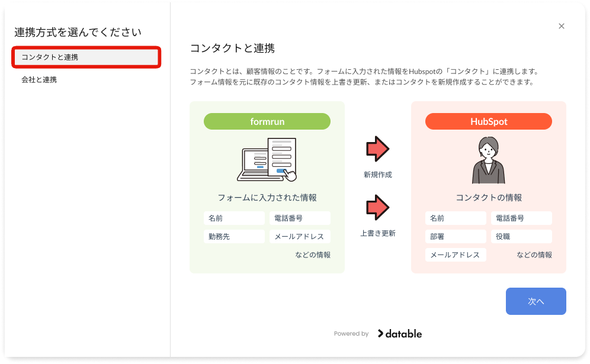Click メールアドレス field in the HubSpot card

pyautogui.click(x=456, y=255)
